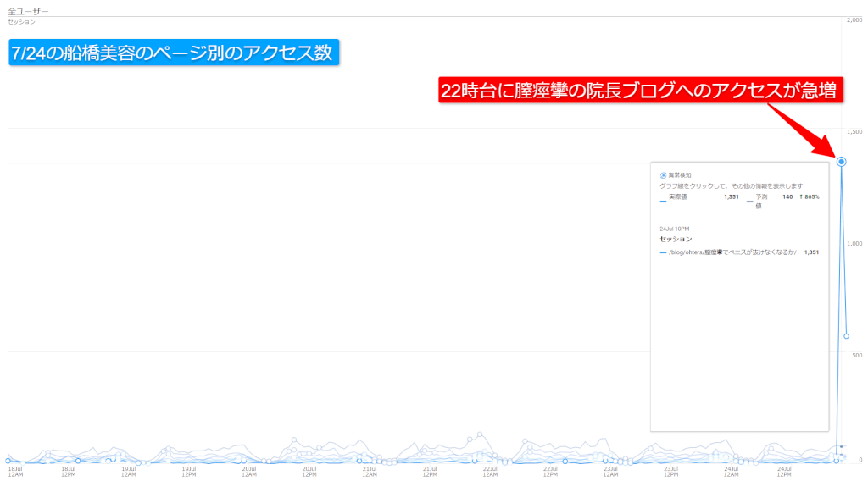Click the 20Jul 12PM x-axis label
The width and height of the screenshot is (868, 481).
point(309,472)
